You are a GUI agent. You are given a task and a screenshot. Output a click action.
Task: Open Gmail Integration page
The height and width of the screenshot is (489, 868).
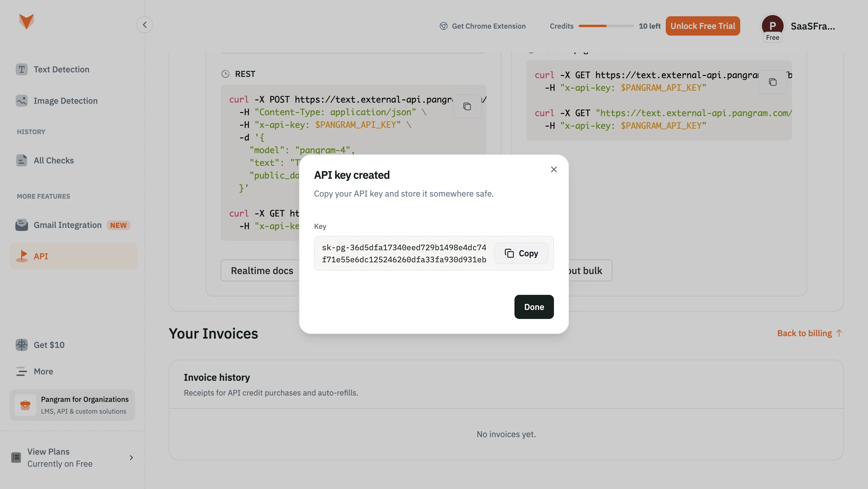(74, 225)
